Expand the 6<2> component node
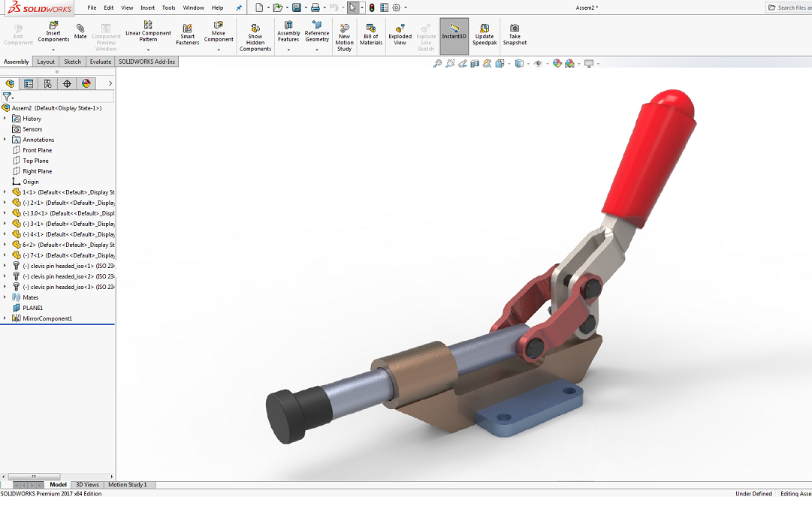This screenshot has width=812, height=512. pyautogui.click(x=5, y=244)
